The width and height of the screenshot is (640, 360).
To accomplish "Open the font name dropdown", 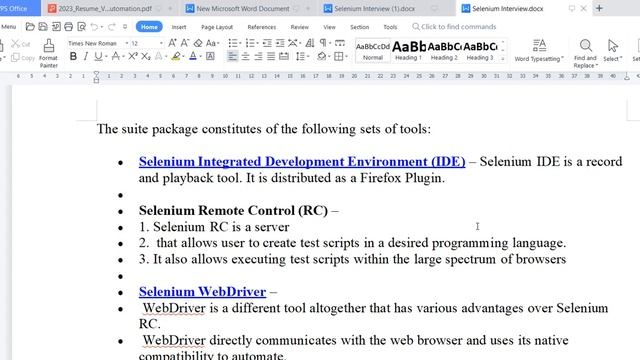I will point(127,43).
